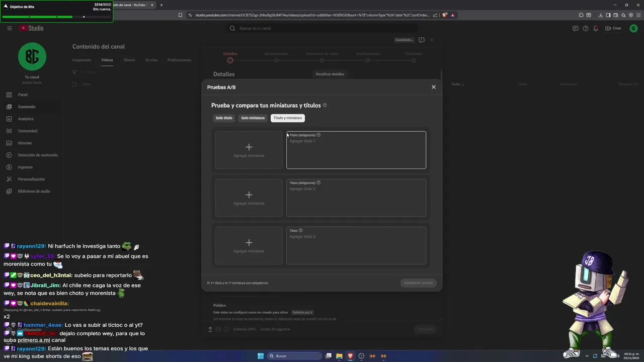Close the Pruebas A/B dialog
This screenshot has width=644, height=362.
[x=434, y=87]
